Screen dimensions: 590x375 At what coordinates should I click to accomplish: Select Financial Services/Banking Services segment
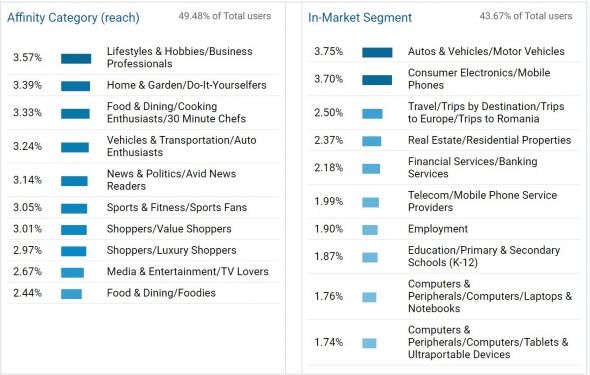tap(473, 167)
